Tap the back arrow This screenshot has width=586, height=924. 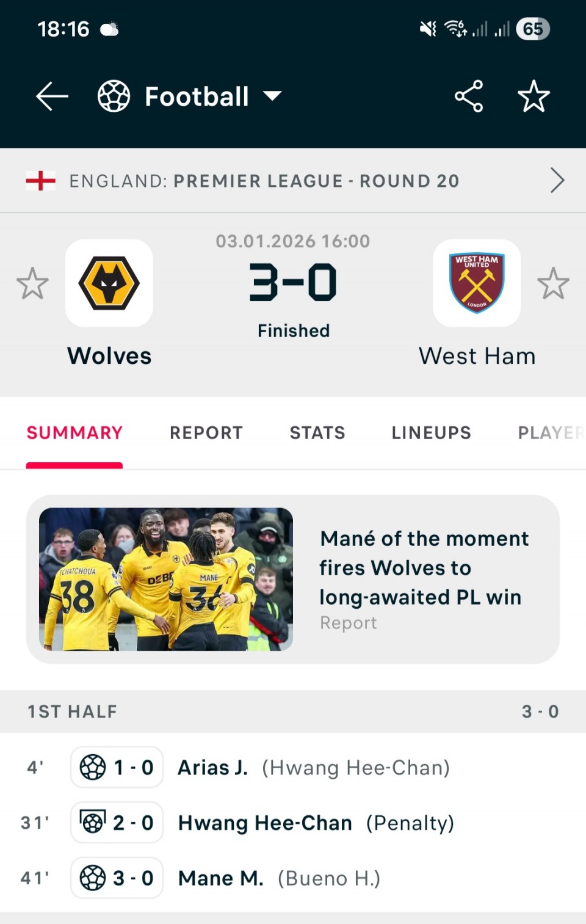pyautogui.click(x=52, y=96)
